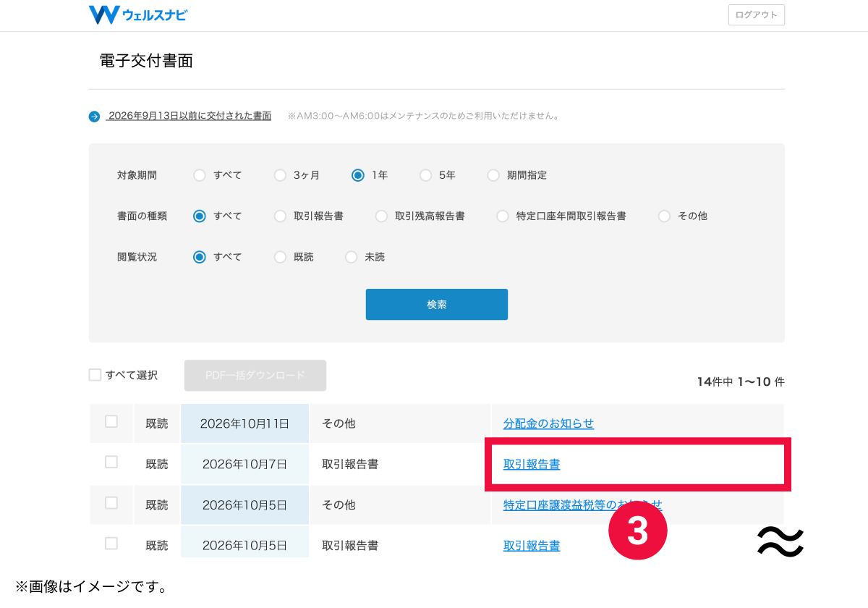
Task: Choose 期間指定 radio button
Action: tap(493, 175)
